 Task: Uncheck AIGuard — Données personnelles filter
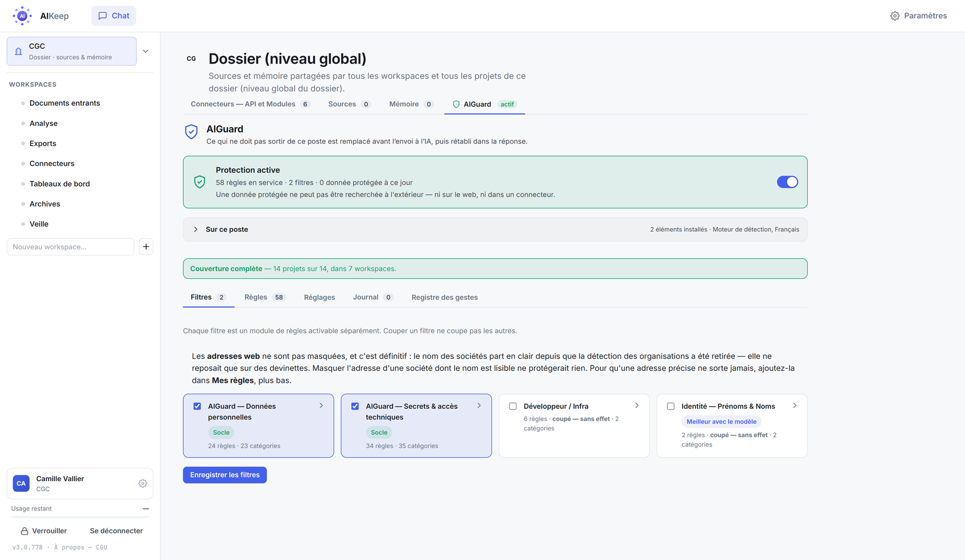(197, 407)
